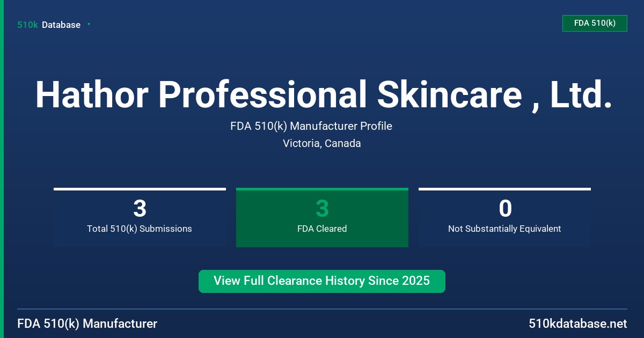Click the small green dot beside Database
644x338 pixels.
pos(89,24)
